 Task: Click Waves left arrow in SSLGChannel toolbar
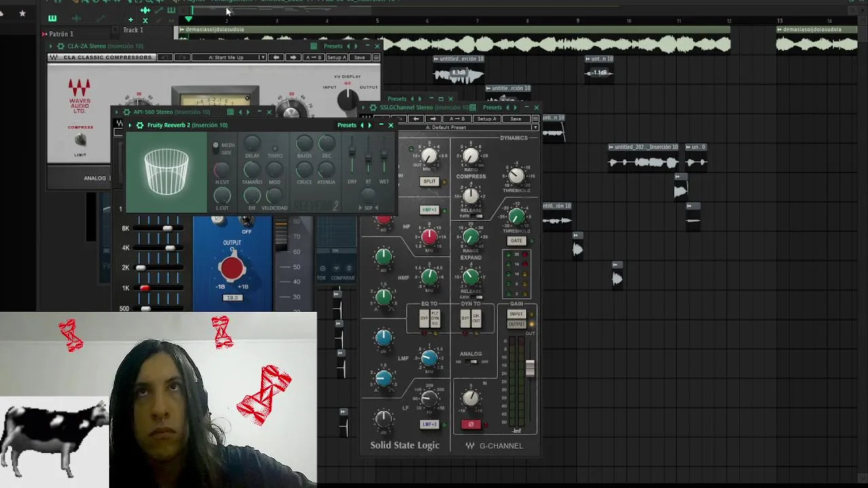(416, 119)
